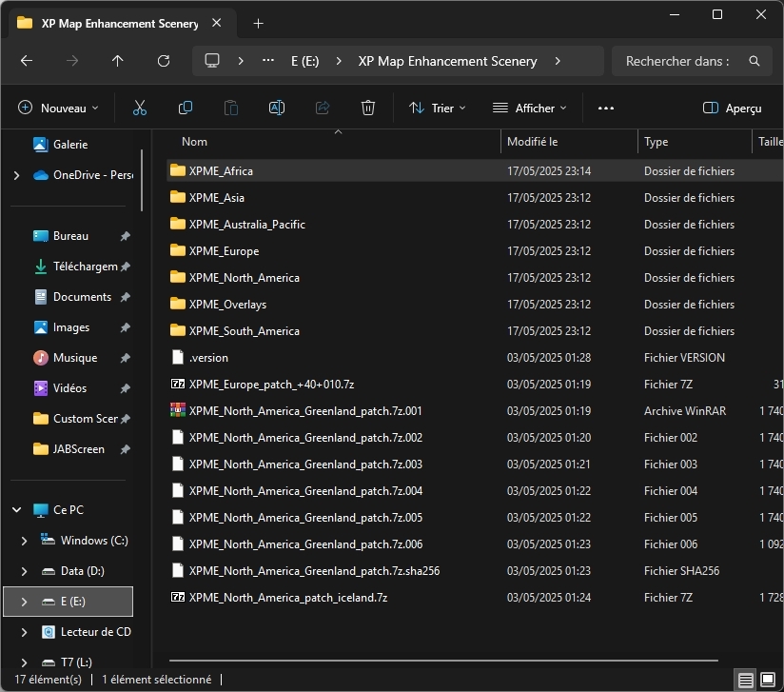Open the XPME_Europe folder

(224, 251)
